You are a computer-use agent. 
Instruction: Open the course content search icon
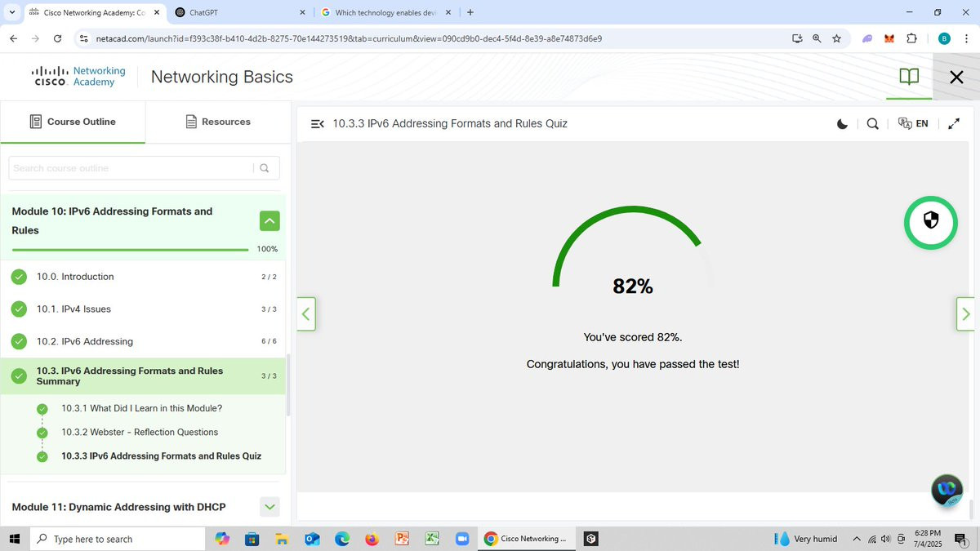click(x=872, y=124)
